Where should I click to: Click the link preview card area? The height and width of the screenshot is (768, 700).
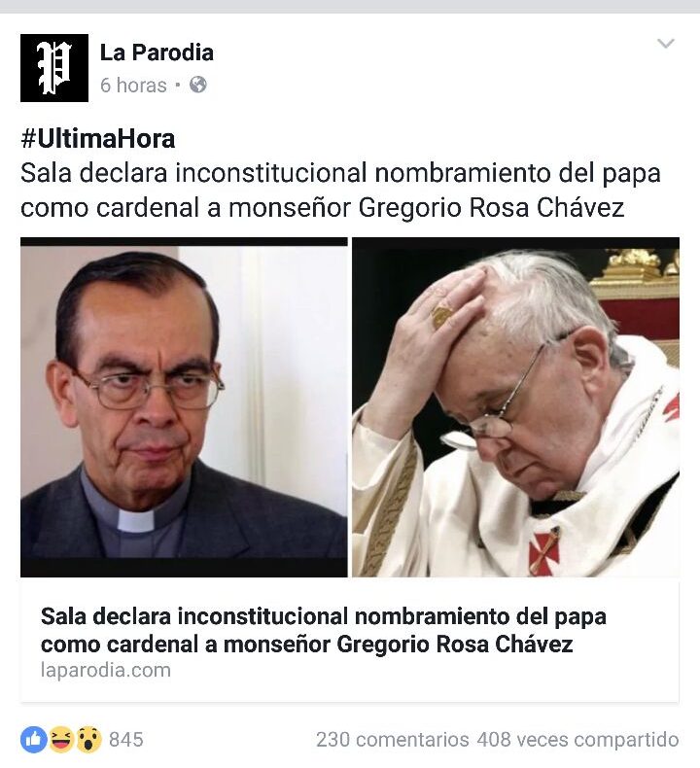[350, 640]
